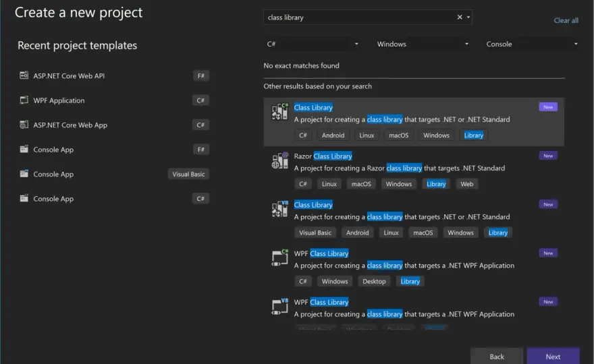Screen dimensions: 594x364
Task: Select the Razor Class Library result title
Action: tap(323, 156)
